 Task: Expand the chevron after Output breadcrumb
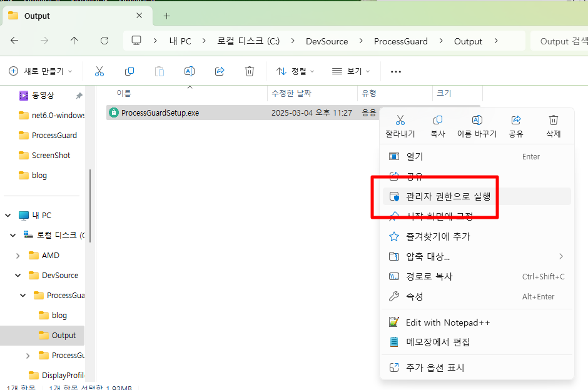496,41
